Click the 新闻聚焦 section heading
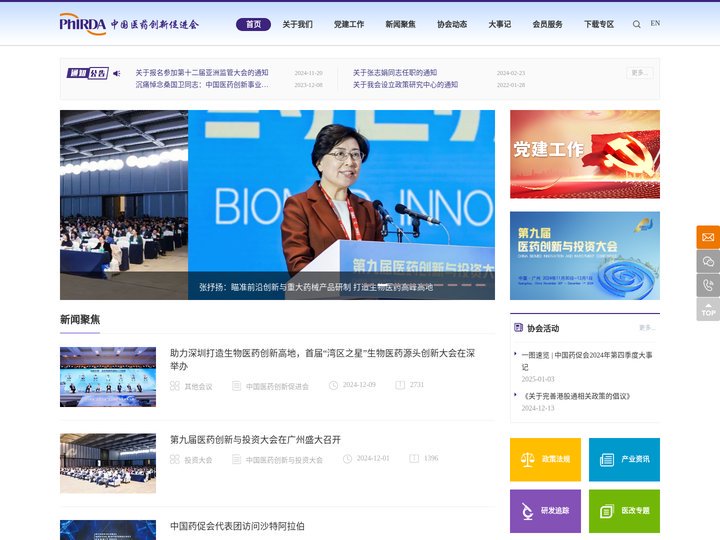This screenshot has height=540, width=720. click(80, 319)
